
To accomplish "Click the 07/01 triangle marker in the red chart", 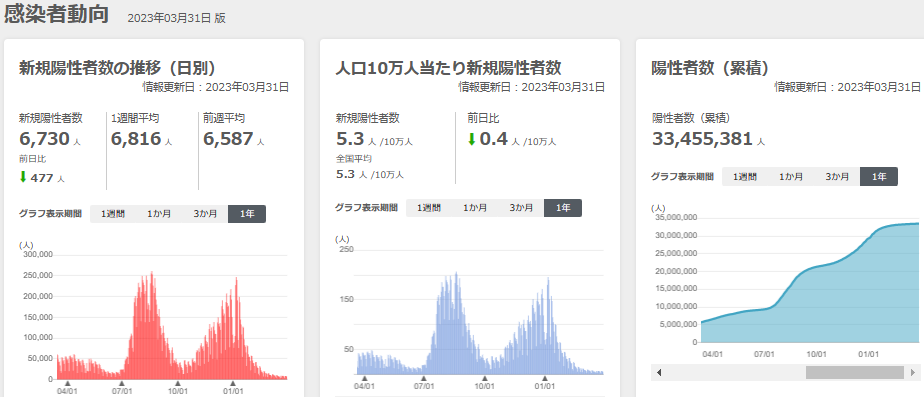I will (123, 383).
